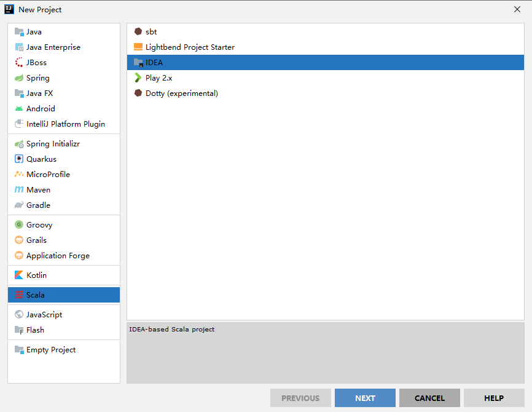
Task: Pick 'Gradle' label
Action: 38,205
